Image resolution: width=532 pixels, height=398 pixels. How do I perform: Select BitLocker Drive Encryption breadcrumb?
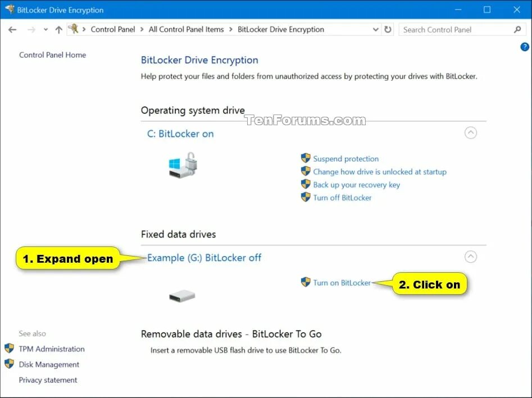tap(280, 30)
